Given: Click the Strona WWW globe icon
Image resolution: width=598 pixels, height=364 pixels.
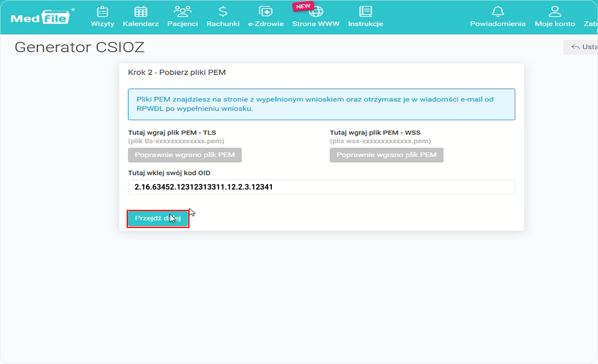Looking at the screenshot, I should [316, 12].
